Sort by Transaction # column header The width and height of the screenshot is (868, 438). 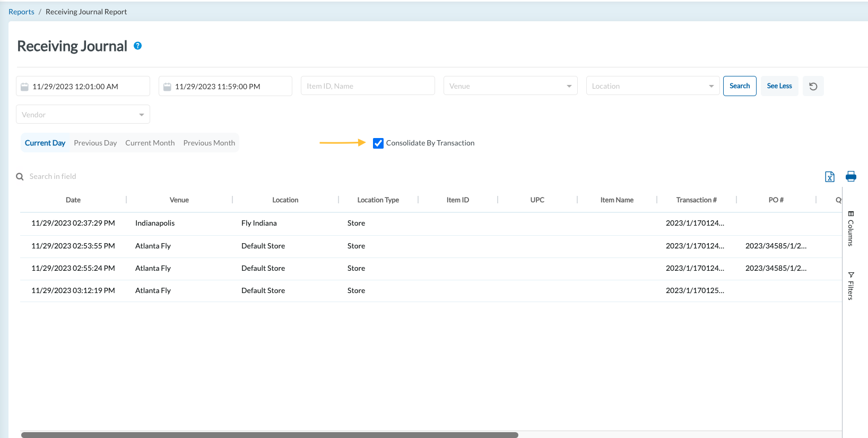pos(697,200)
